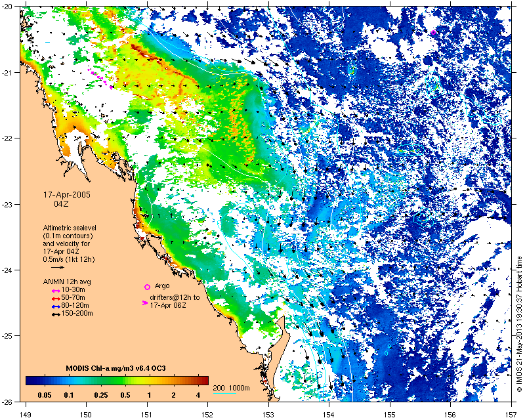The height and width of the screenshot is (420, 525).
Task: Click the magenta drifter arrow legend marker
Action: (x=145, y=303)
